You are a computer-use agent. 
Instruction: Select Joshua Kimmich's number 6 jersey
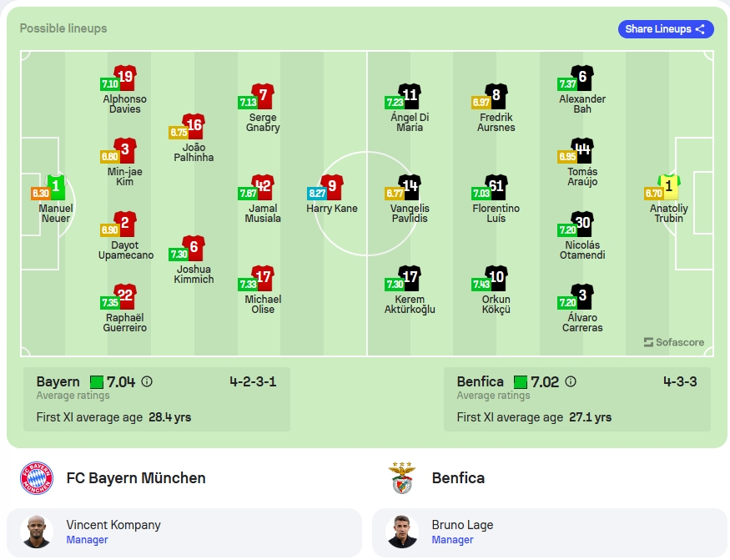[194, 248]
